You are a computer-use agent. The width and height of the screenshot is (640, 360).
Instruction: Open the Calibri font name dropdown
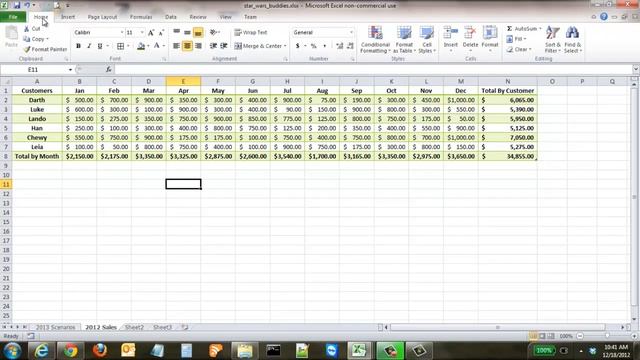(x=122, y=32)
